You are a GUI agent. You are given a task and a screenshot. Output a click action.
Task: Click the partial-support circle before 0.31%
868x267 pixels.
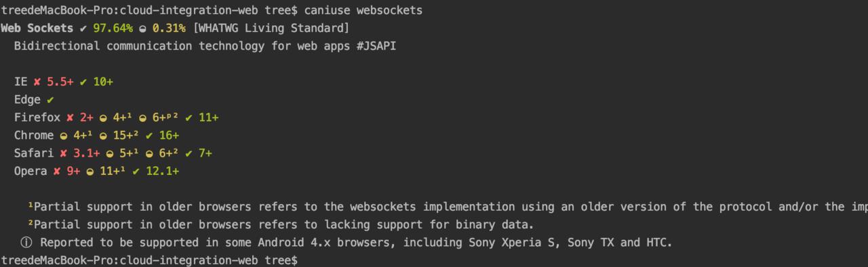[142, 28]
